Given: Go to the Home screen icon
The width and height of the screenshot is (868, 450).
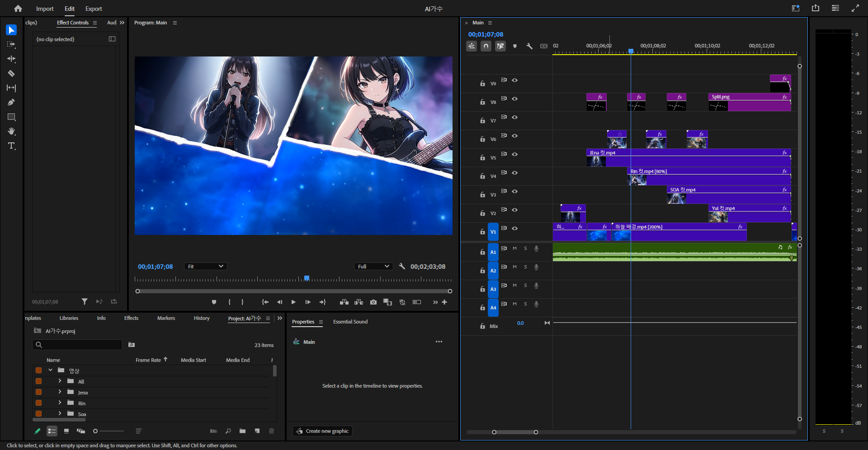Looking at the screenshot, I should pyautogui.click(x=18, y=9).
